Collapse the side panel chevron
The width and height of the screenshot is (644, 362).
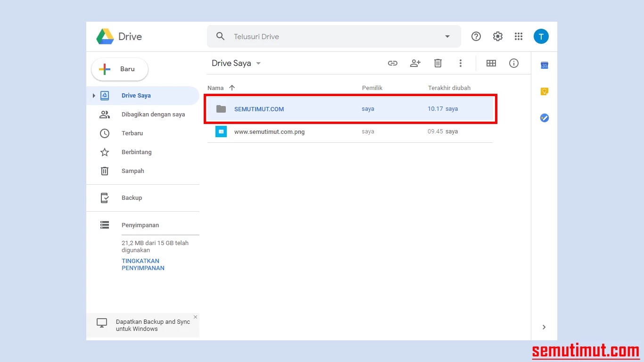pos(544,327)
